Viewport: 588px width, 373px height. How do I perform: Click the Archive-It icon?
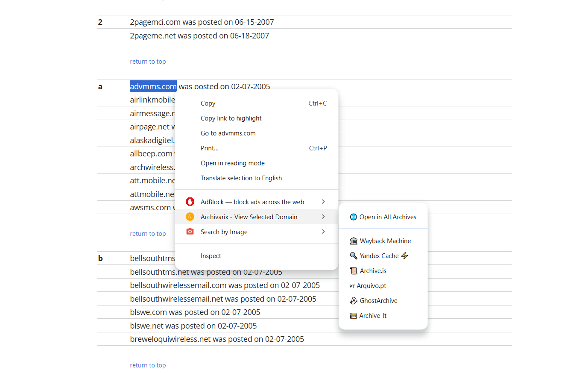(353, 316)
